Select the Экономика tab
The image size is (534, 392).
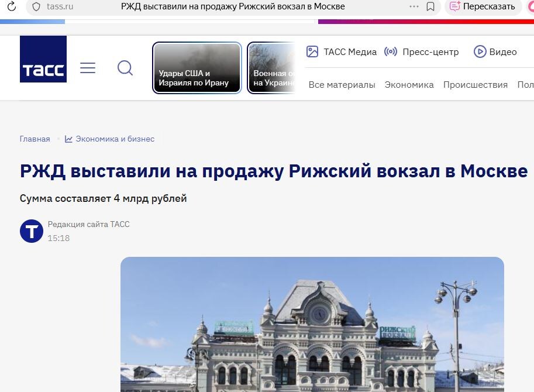click(x=409, y=85)
